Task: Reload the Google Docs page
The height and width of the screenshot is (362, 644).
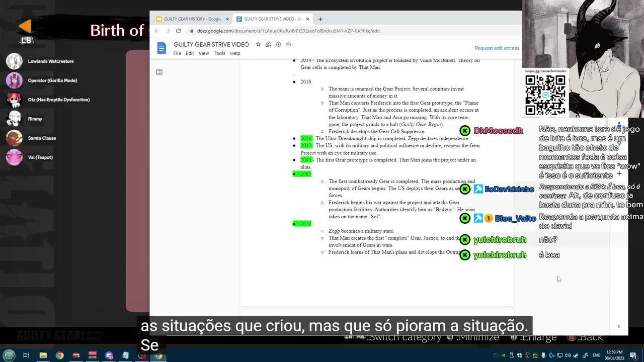Action: point(178,31)
